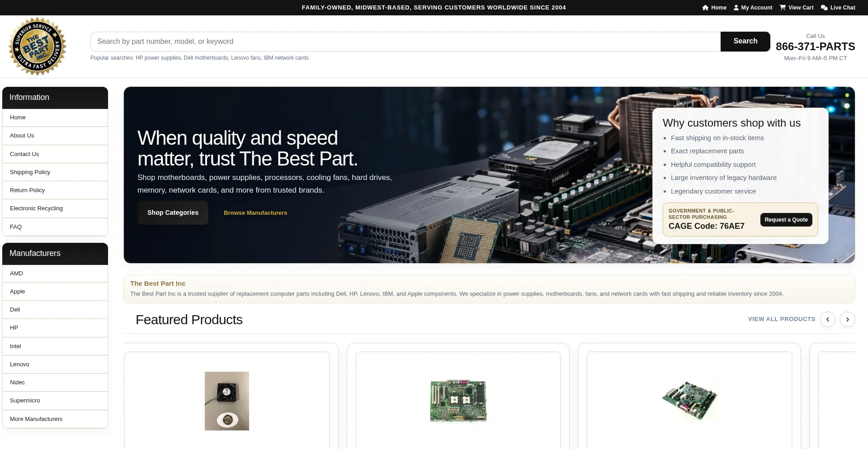Open My Account in the top bar

click(753, 8)
